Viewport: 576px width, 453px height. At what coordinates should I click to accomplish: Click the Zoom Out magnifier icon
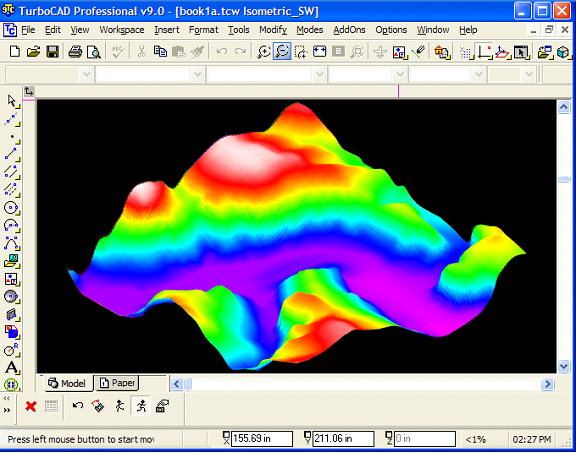(282, 51)
